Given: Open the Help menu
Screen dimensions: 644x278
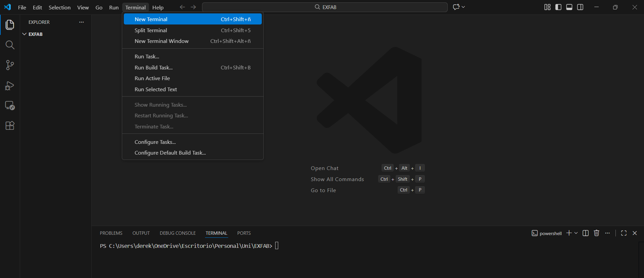Looking at the screenshot, I should click(x=158, y=7).
